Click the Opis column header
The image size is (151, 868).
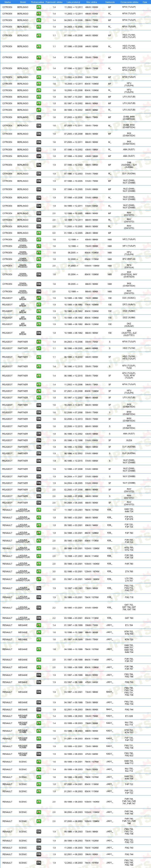pyautogui.click(x=145, y=2)
